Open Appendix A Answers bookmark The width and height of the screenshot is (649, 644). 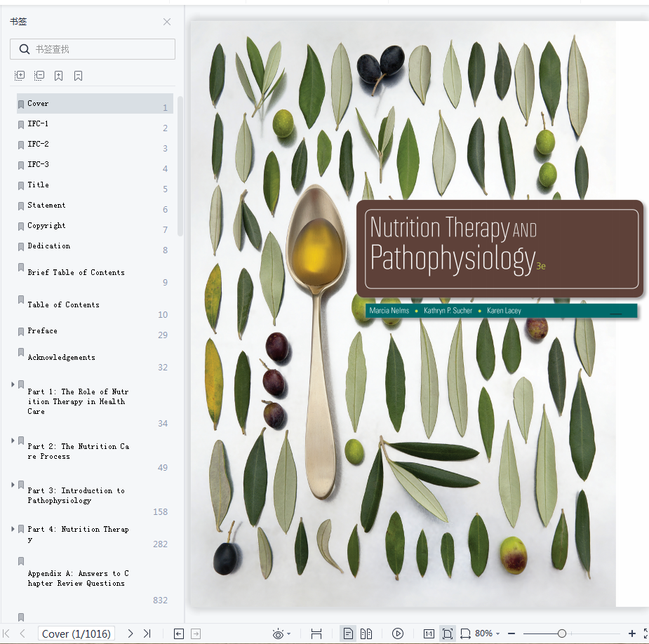78,578
